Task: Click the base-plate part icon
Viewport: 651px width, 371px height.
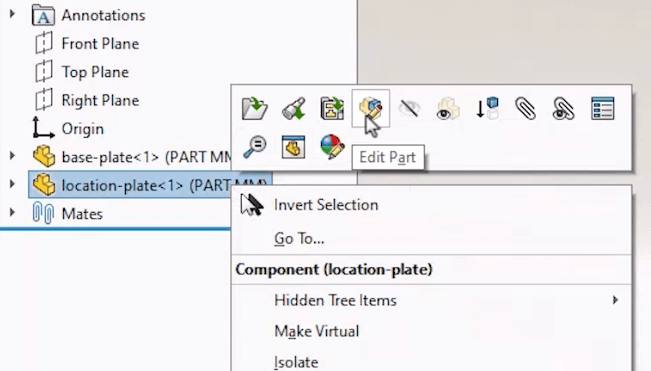Action: (44, 156)
